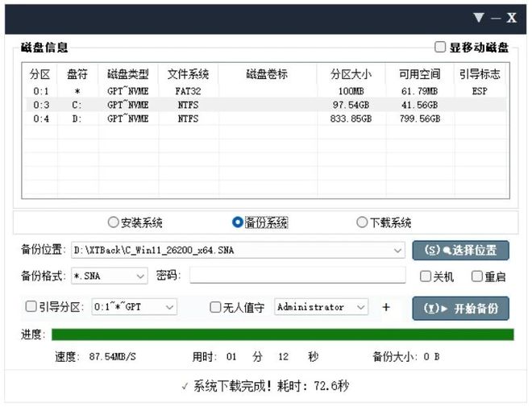
Task: Enable 显移动磁盘 checkbox
Action: click(x=440, y=47)
